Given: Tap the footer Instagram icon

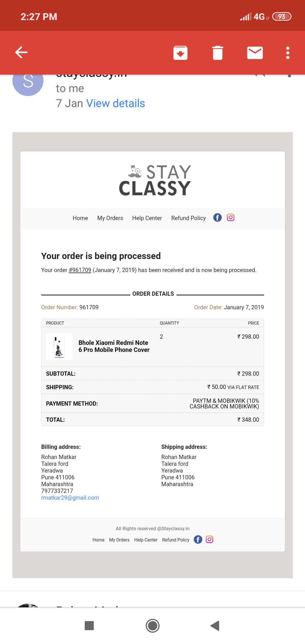Looking at the screenshot, I should 210,539.
